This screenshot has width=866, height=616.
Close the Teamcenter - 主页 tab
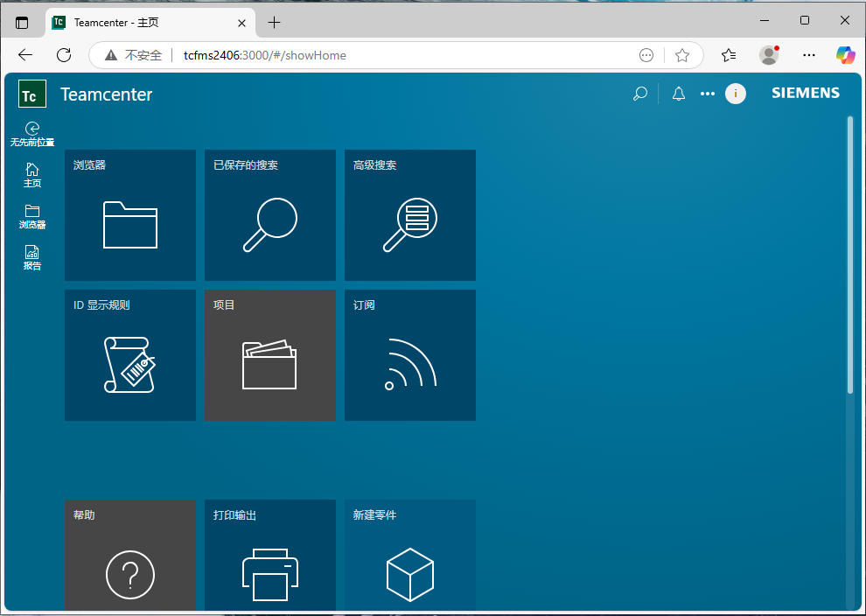[241, 24]
